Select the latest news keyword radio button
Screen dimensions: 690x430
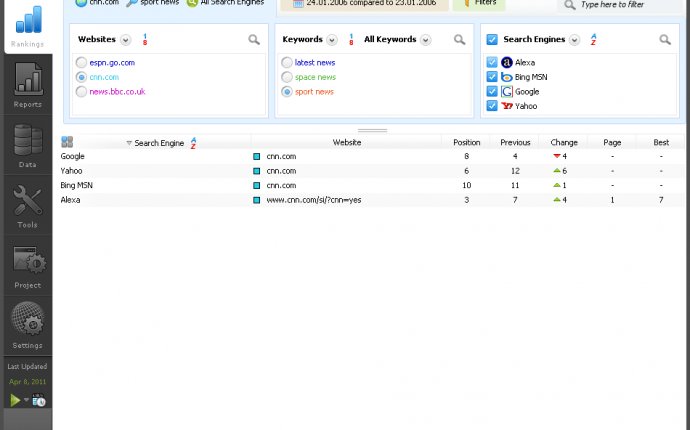287,62
